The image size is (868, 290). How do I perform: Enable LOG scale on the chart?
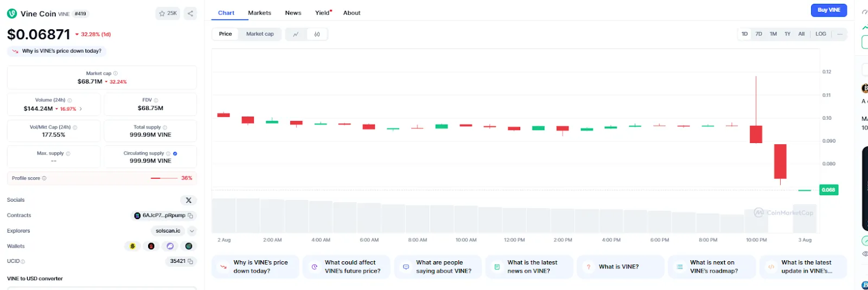tap(821, 34)
